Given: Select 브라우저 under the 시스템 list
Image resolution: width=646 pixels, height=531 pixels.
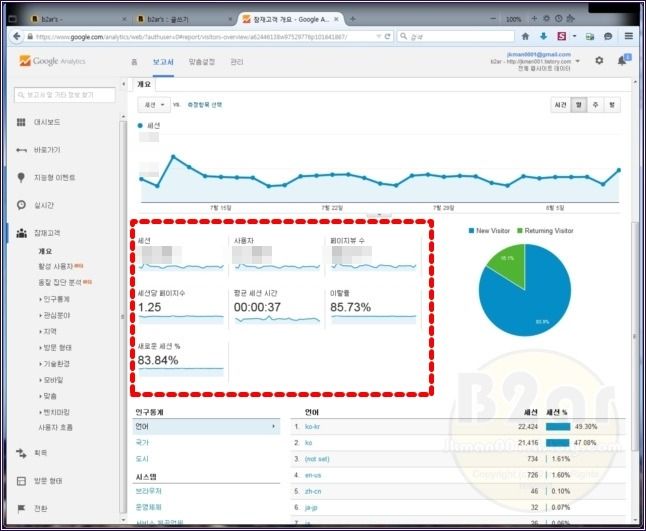Looking at the screenshot, I should point(149,491).
